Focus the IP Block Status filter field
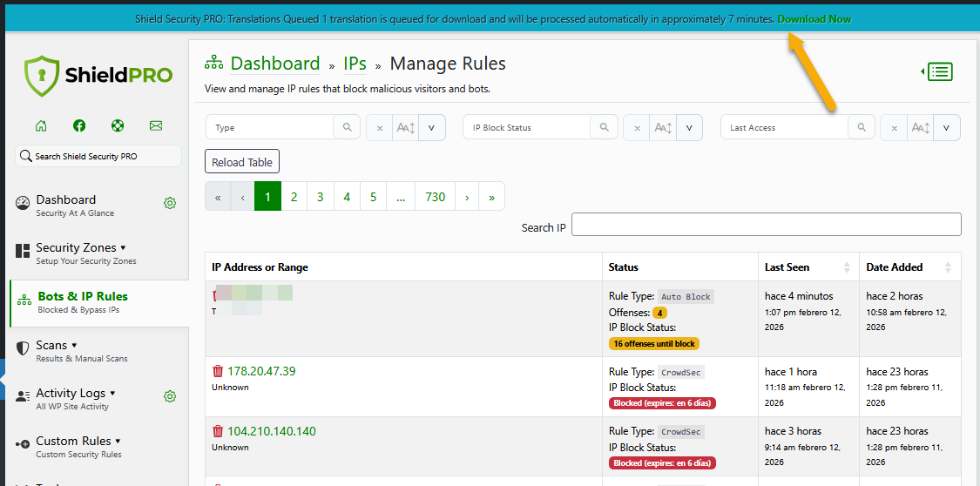The image size is (980, 486). tap(527, 127)
